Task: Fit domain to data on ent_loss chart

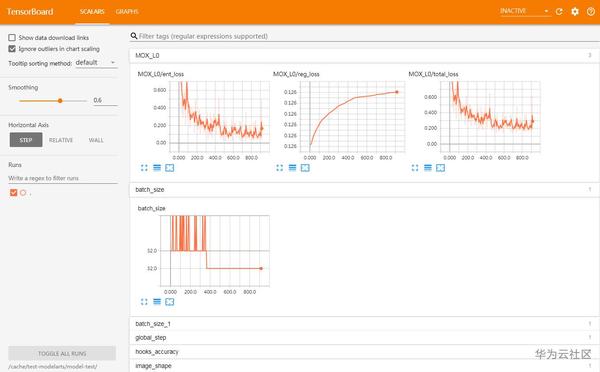Action: [x=170, y=168]
